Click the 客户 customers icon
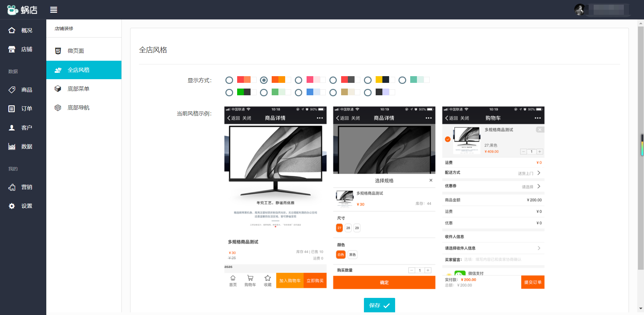The width and height of the screenshot is (644, 315). [x=12, y=127]
